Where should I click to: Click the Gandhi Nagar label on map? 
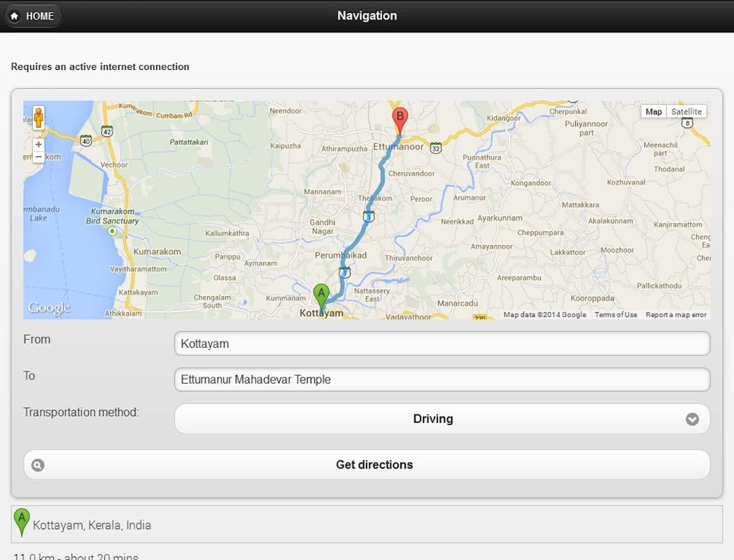pyautogui.click(x=323, y=227)
